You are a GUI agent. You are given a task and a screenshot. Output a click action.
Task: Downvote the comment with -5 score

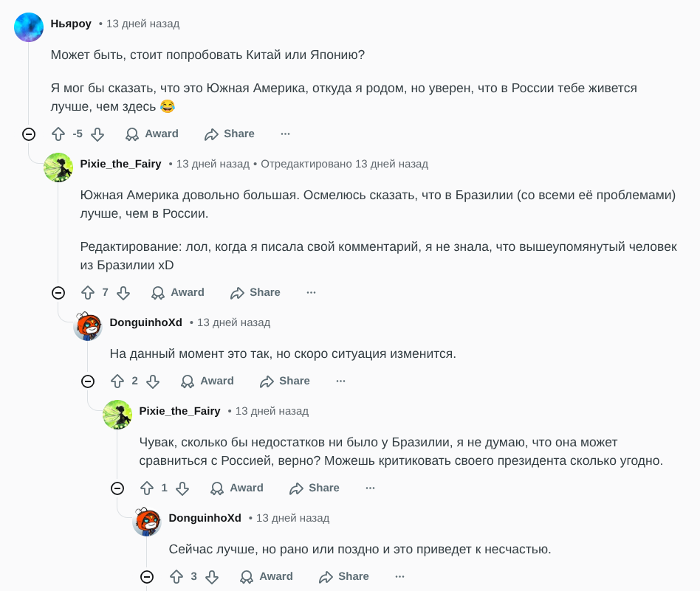[x=97, y=134]
